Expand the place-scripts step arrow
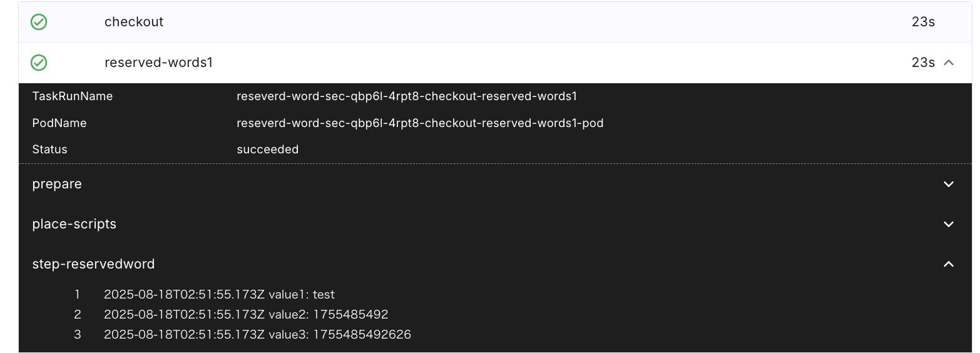This screenshot has width=980, height=353. point(949,224)
